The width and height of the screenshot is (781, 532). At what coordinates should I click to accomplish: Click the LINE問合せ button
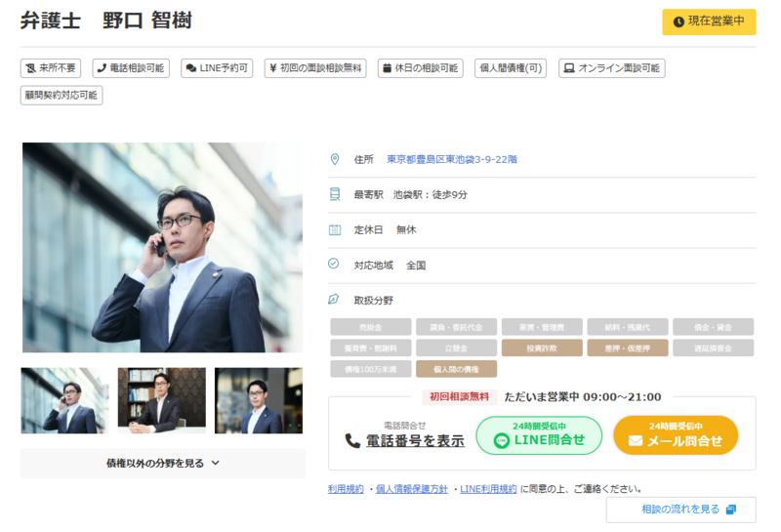pos(539,435)
